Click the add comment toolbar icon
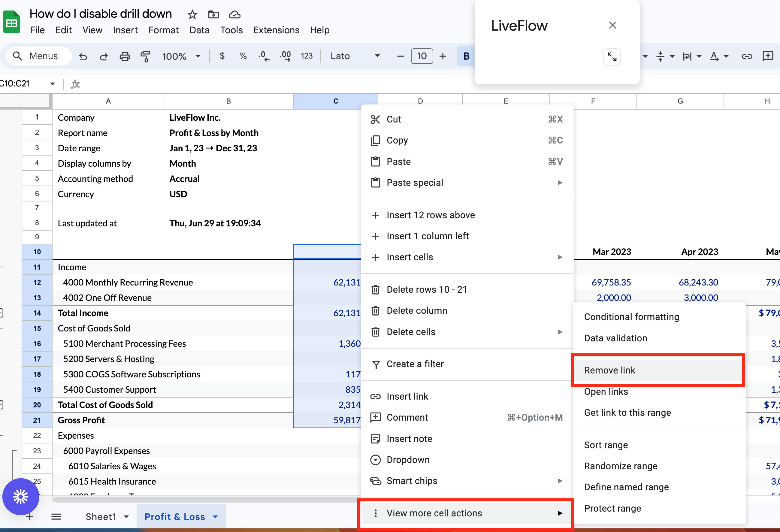780x532 pixels. point(768,56)
